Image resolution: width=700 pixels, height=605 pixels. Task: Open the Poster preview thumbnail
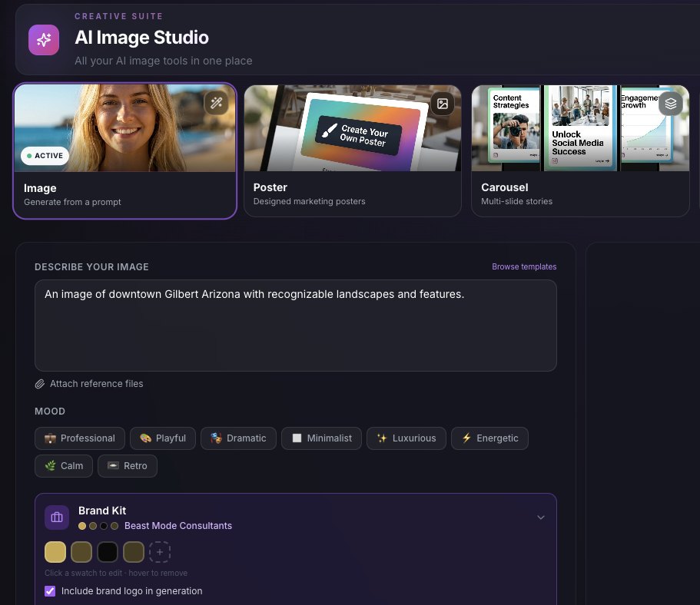353,128
